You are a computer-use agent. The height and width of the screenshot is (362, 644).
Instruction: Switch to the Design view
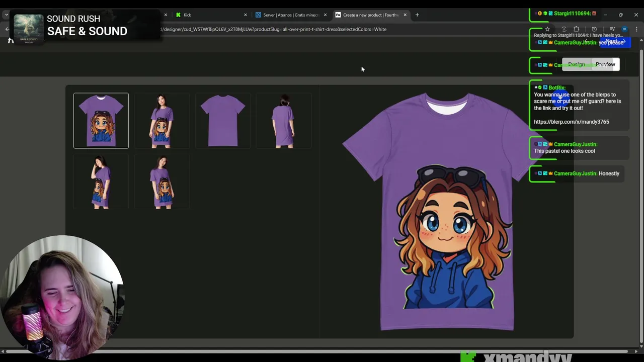(x=577, y=64)
